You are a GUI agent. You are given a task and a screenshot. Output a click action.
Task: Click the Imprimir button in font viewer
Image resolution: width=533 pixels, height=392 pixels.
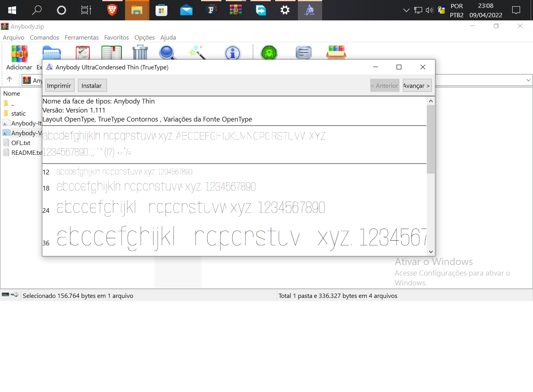coord(60,85)
